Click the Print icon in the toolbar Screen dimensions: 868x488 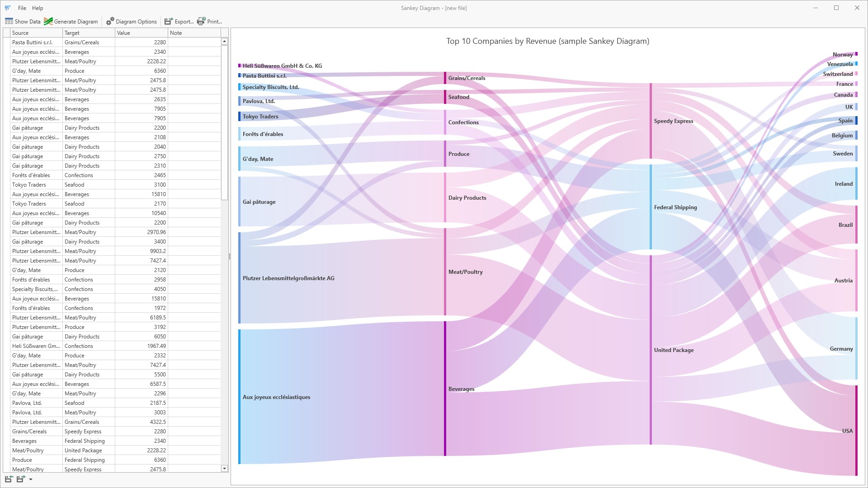(201, 21)
